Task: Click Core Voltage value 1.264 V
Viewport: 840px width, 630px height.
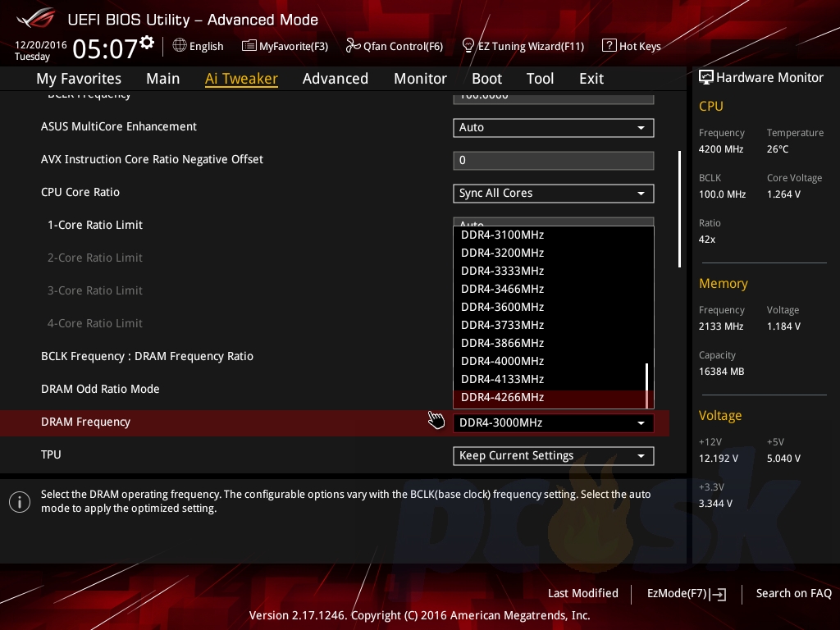Action: tap(783, 194)
